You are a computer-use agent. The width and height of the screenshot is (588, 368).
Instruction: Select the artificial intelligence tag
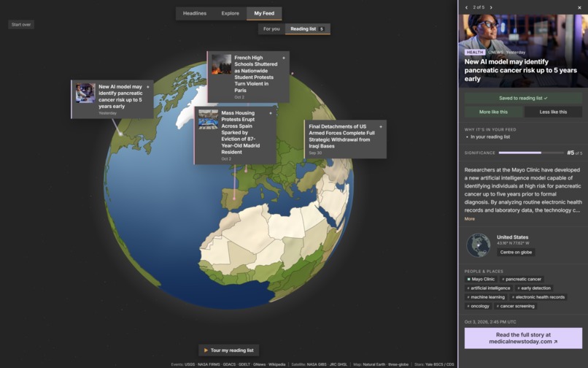pos(489,288)
